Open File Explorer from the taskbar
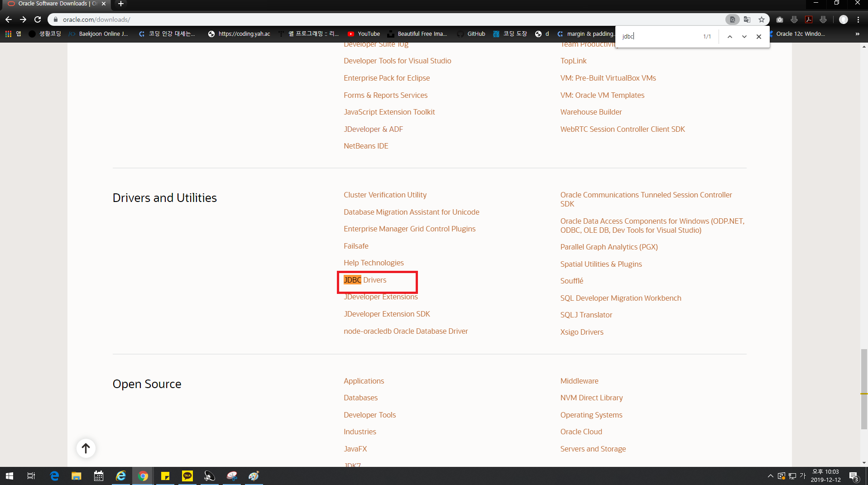 [x=77, y=476]
